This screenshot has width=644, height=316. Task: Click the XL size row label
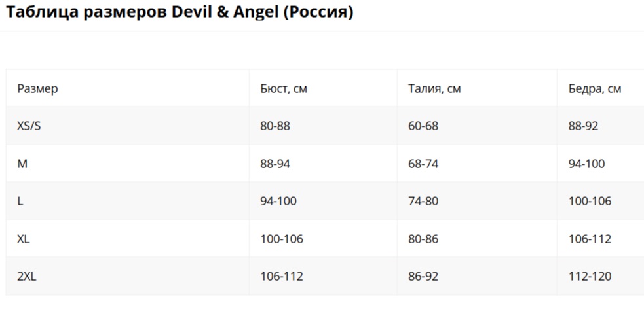(x=24, y=239)
